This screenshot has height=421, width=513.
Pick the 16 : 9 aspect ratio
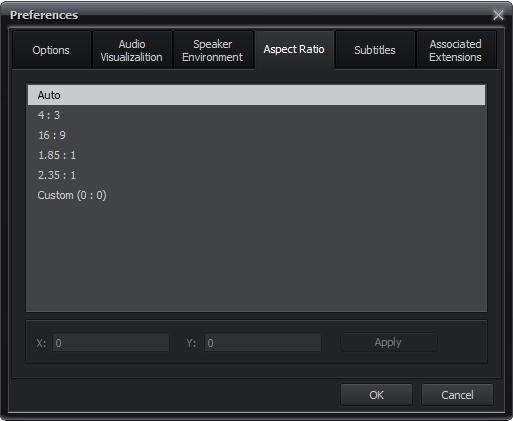tap(256, 135)
